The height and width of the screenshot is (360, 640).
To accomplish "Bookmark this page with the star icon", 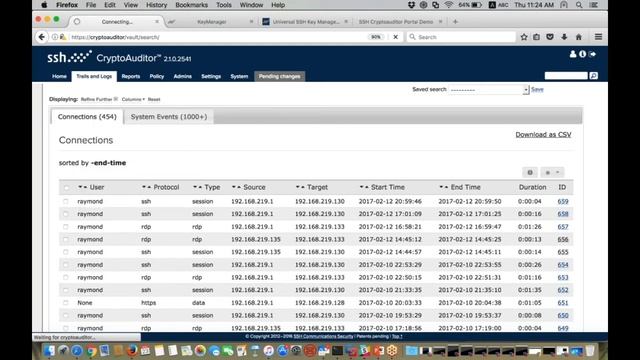I will pos(524,37).
